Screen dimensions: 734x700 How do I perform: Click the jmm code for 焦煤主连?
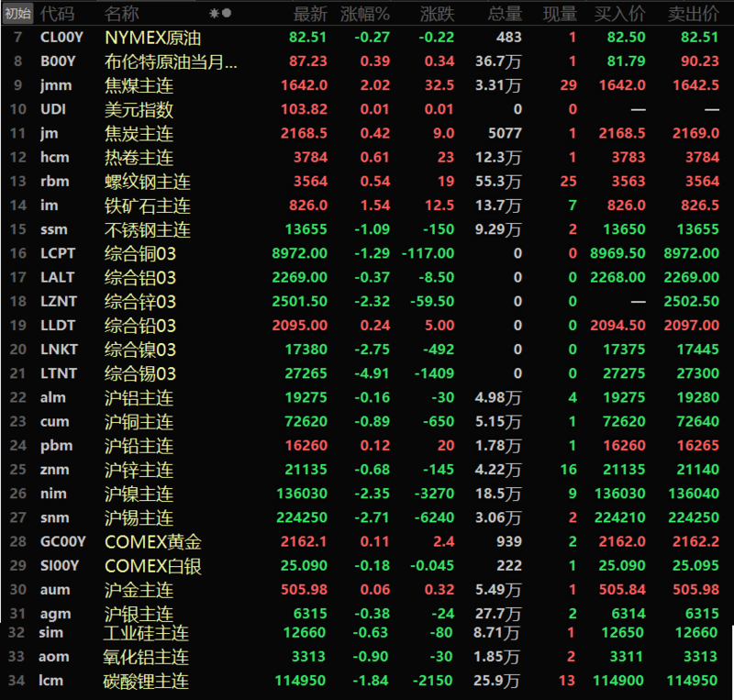click(x=54, y=85)
